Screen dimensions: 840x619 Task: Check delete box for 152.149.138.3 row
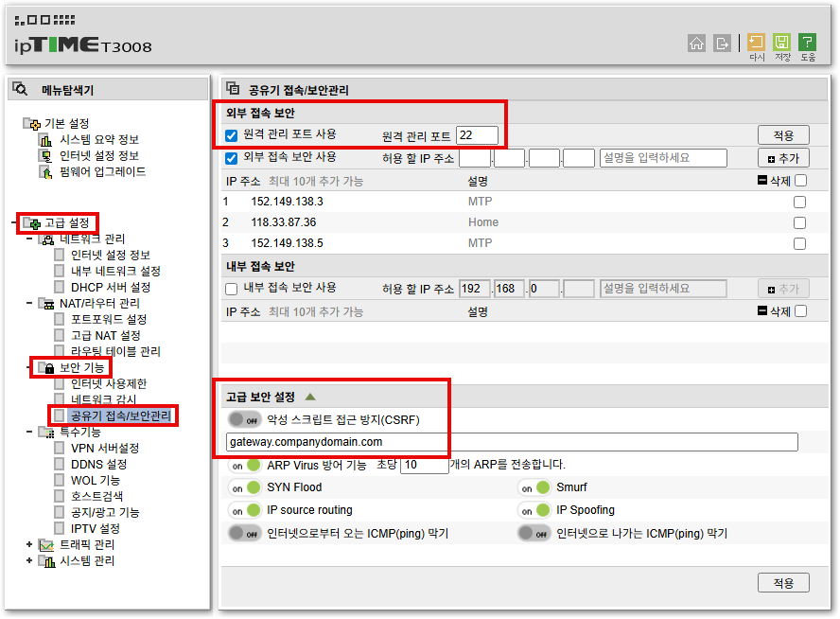[x=799, y=202]
